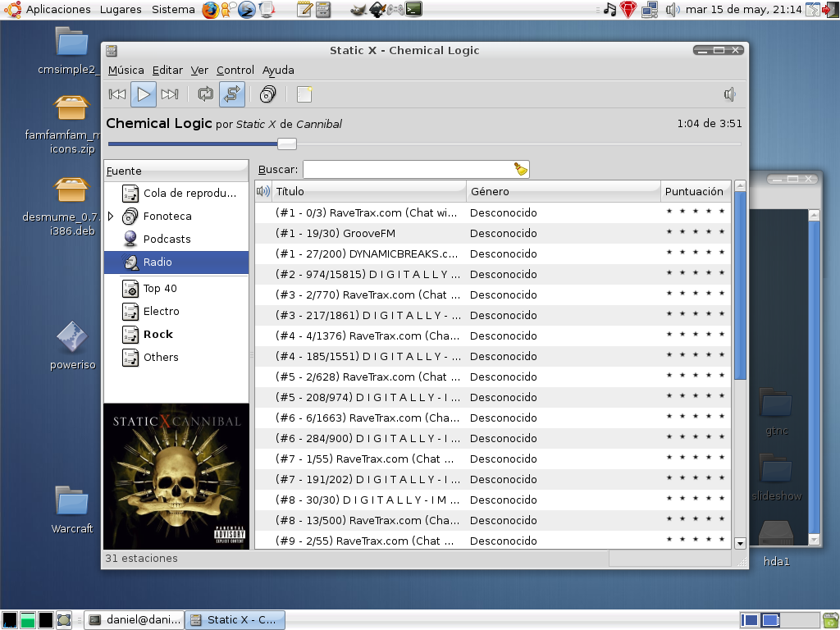Select station (#1 - 0/3) RaveTrax.com
The image size is (840, 630).
point(493,212)
